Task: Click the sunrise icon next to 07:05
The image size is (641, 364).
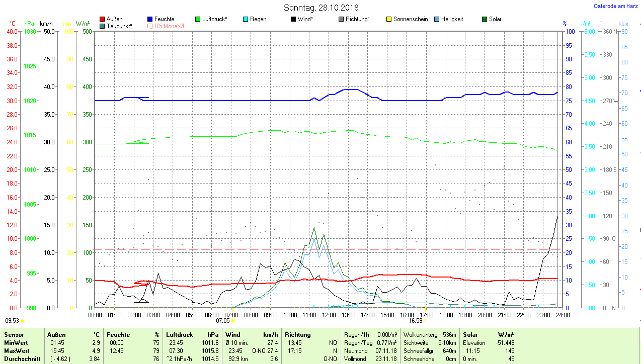Action: coord(232,320)
